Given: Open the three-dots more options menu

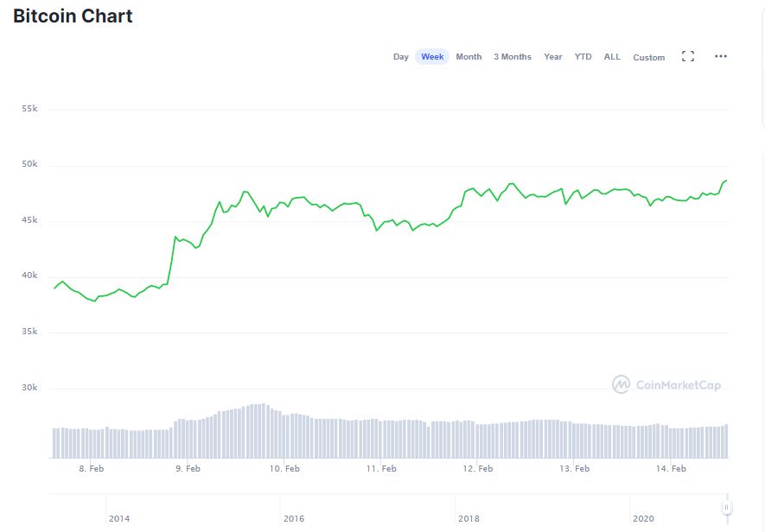Looking at the screenshot, I should coord(721,56).
